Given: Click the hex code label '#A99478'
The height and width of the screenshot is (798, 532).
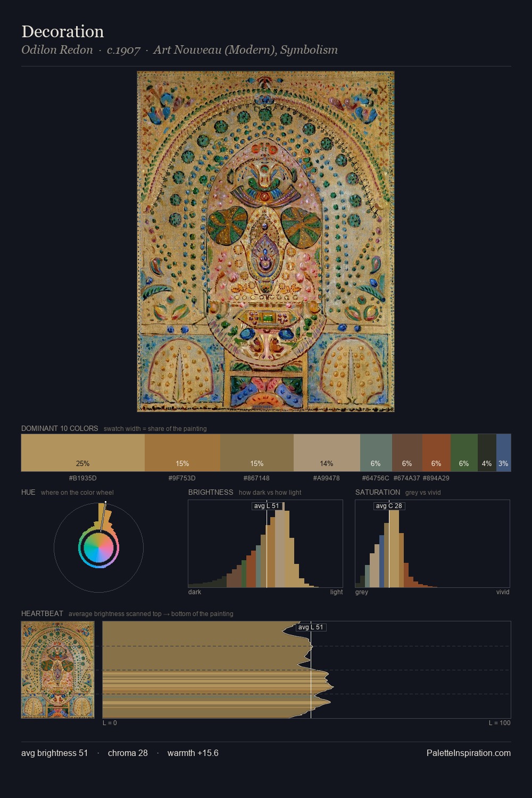Looking at the screenshot, I should 327,478.
